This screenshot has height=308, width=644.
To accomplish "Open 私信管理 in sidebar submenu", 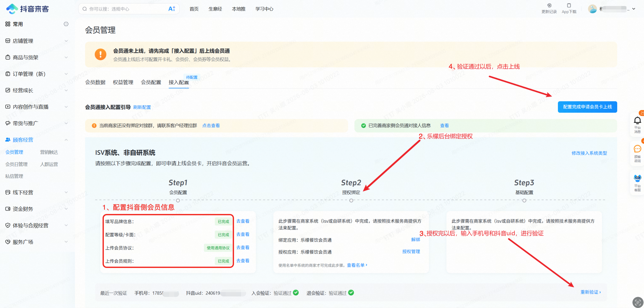I will pyautogui.click(x=14, y=176).
